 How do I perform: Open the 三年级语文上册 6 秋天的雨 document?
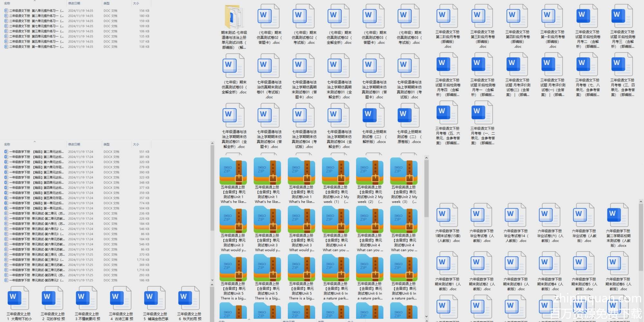pyautogui.click(x=189, y=299)
